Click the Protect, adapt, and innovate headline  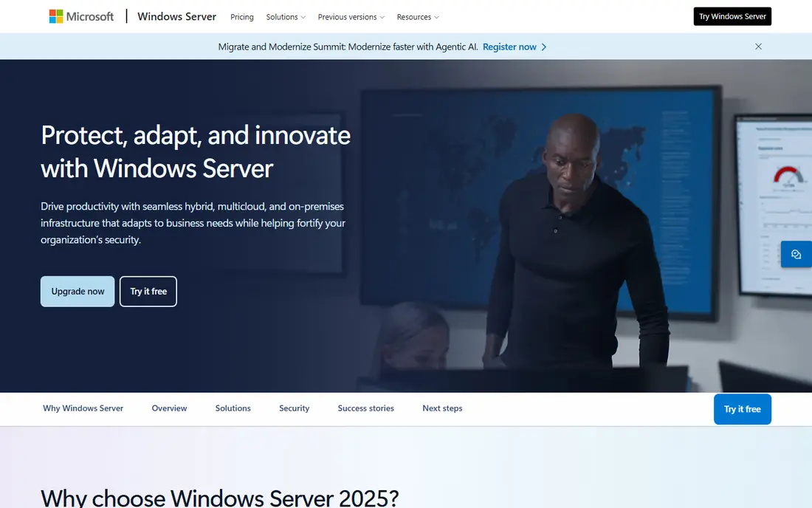pyautogui.click(x=196, y=151)
